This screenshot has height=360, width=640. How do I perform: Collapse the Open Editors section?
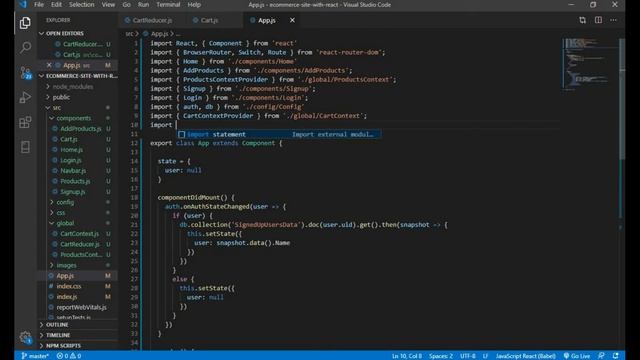pyautogui.click(x=64, y=33)
